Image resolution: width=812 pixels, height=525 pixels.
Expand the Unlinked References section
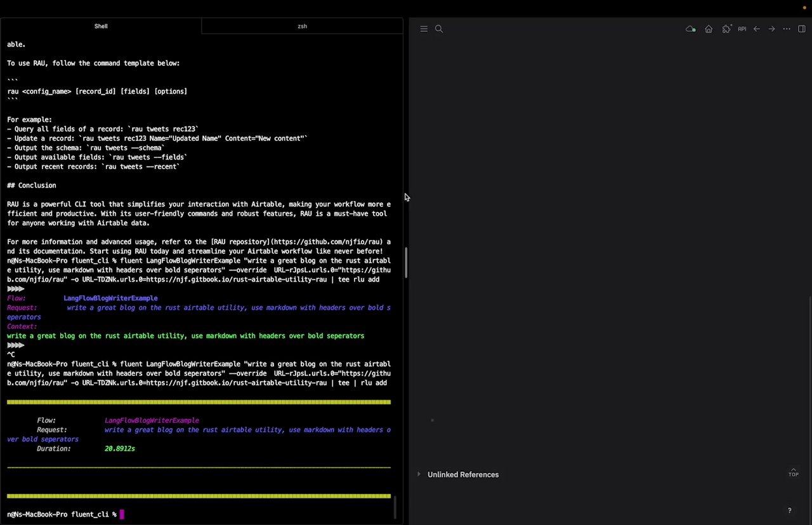click(419, 474)
